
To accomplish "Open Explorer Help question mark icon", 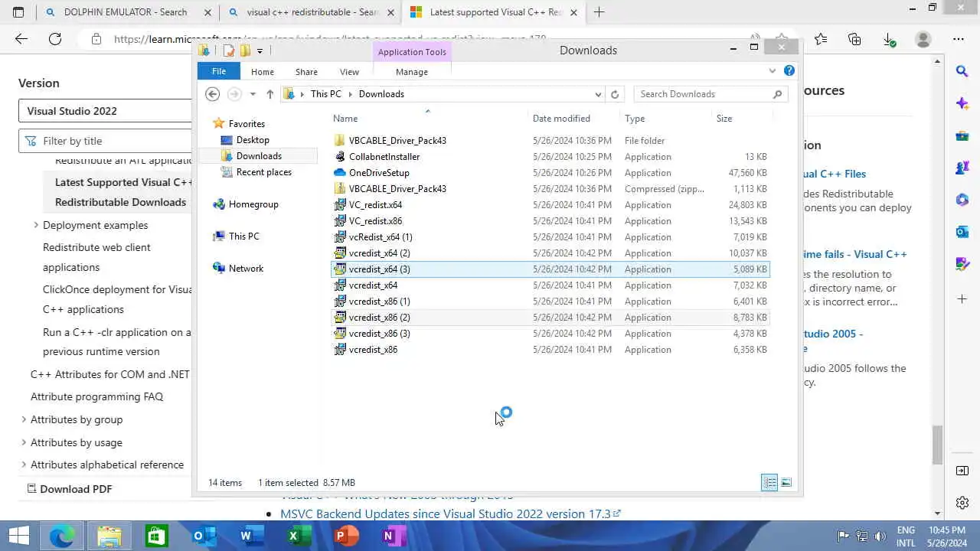I will click(789, 70).
